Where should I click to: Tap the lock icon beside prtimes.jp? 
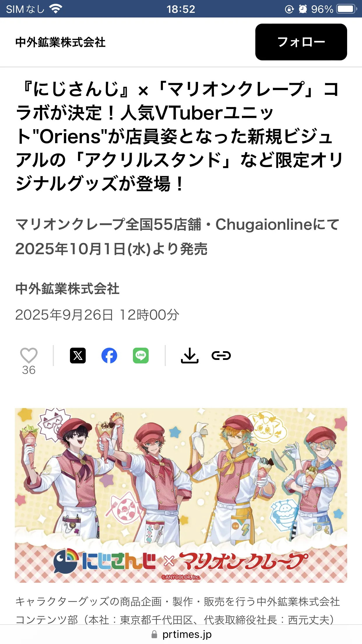click(154, 634)
